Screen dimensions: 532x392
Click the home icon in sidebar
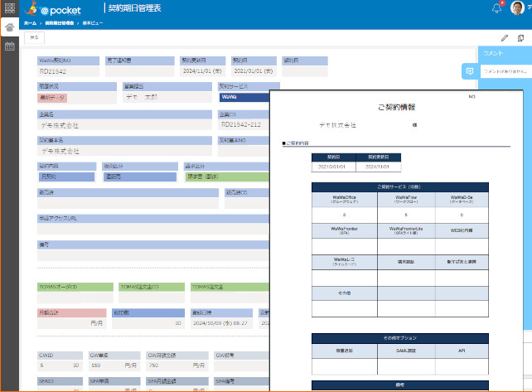click(9, 27)
